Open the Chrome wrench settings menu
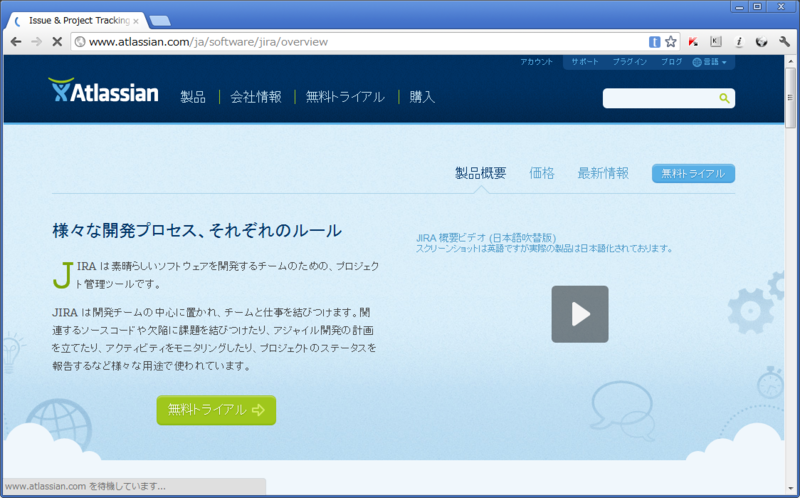Viewport: 800px width, 498px height. (784, 42)
